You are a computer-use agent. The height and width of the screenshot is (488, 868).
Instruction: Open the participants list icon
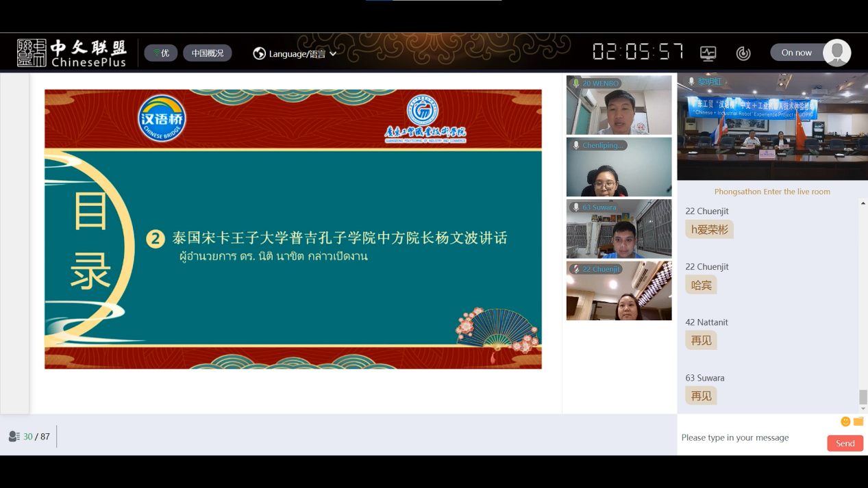coord(14,437)
